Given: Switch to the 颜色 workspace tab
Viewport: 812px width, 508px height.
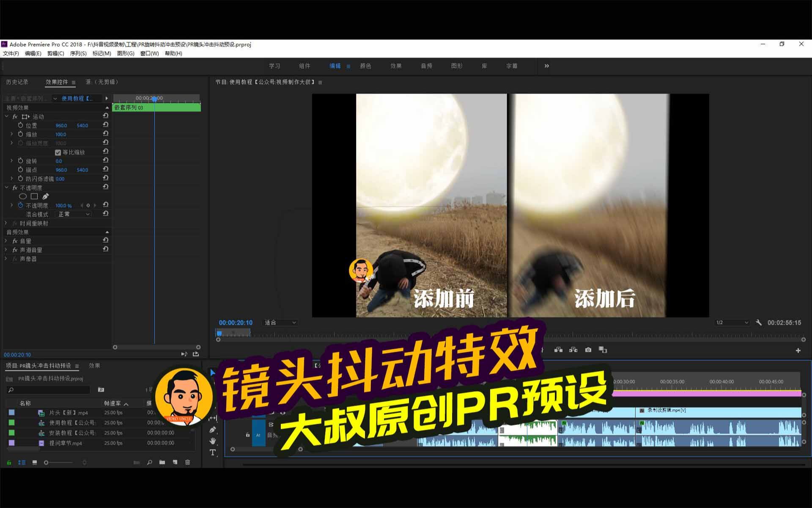Looking at the screenshot, I should pyautogui.click(x=365, y=66).
